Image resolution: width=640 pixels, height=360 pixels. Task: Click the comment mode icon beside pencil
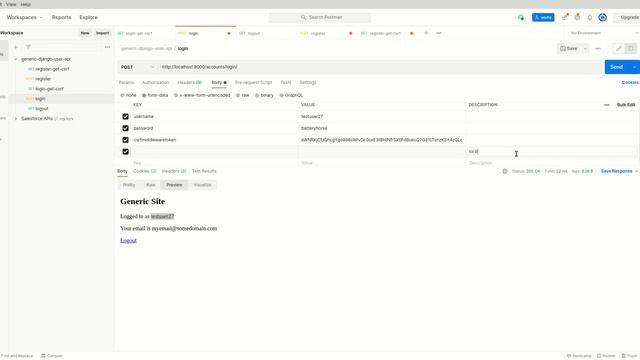(x=631, y=49)
